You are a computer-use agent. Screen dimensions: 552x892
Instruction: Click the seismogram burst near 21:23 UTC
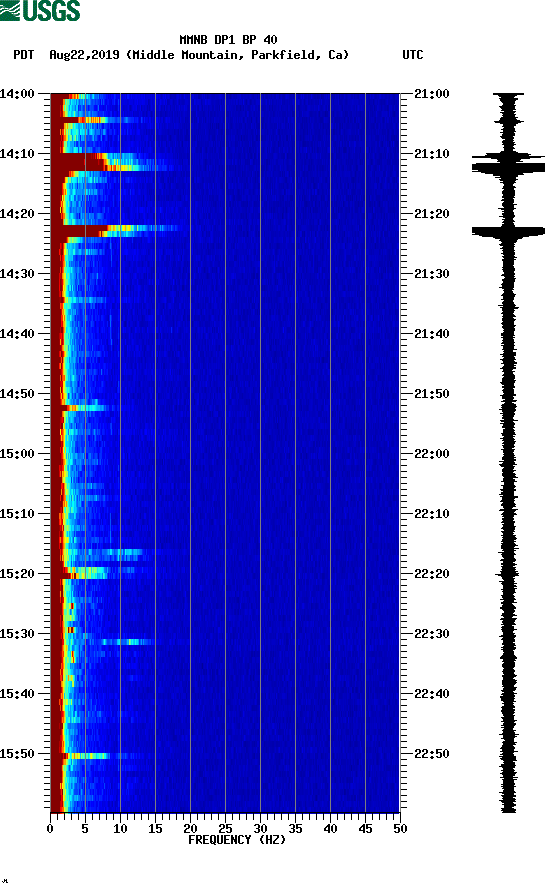click(508, 231)
